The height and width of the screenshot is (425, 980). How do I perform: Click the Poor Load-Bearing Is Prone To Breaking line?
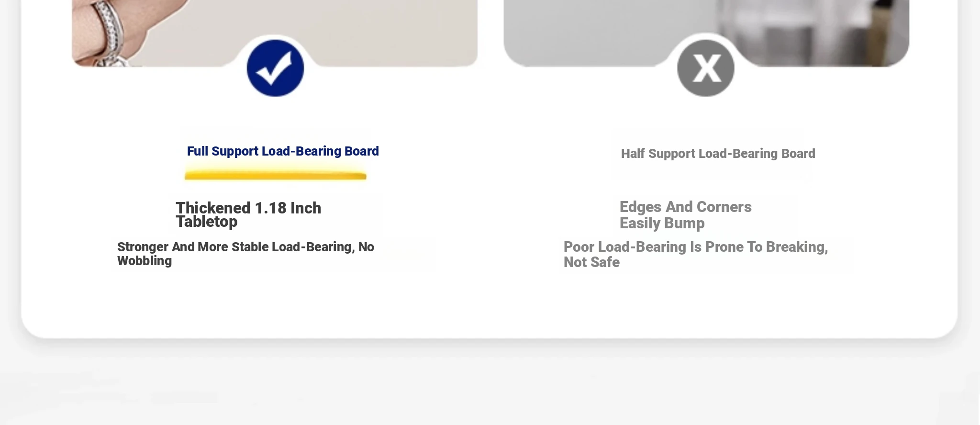(x=695, y=247)
